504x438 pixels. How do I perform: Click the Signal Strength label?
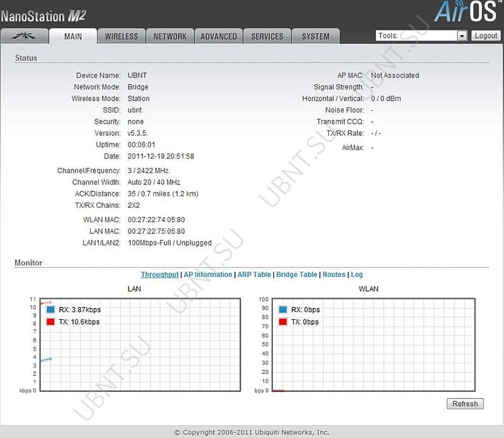click(339, 87)
